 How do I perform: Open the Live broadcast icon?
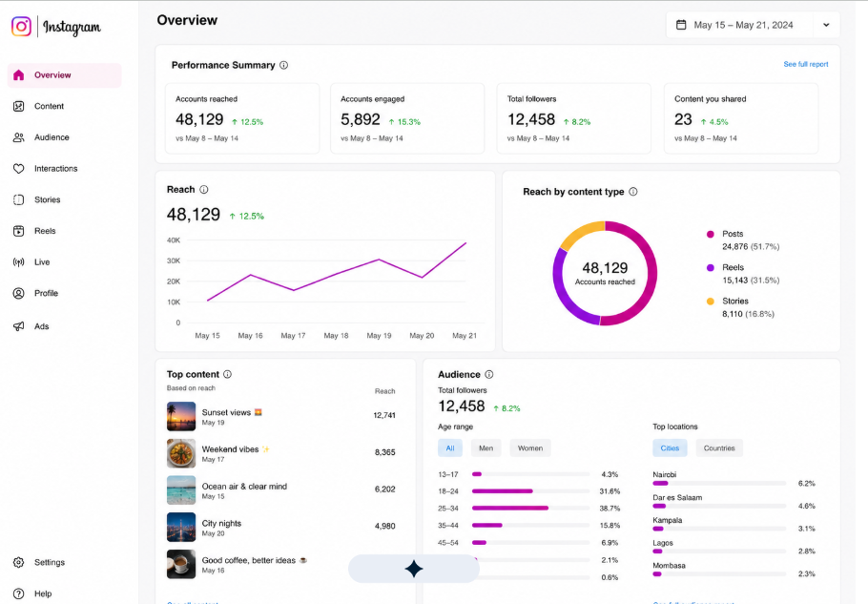pyautogui.click(x=19, y=261)
